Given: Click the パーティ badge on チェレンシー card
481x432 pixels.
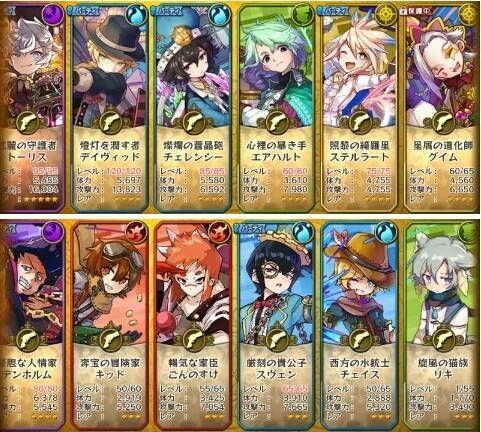Looking at the screenshot, I should [167, 12].
